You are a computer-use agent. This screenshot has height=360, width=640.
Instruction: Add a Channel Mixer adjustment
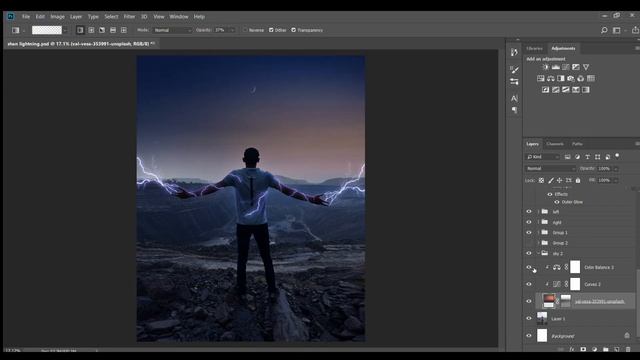(x=580, y=78)
